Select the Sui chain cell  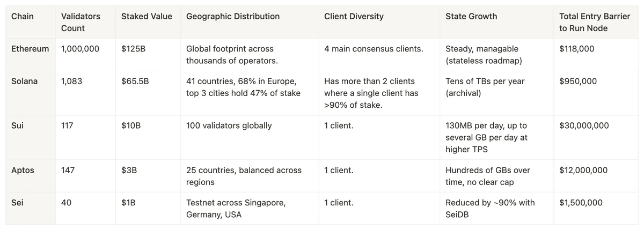click(18, 125)
